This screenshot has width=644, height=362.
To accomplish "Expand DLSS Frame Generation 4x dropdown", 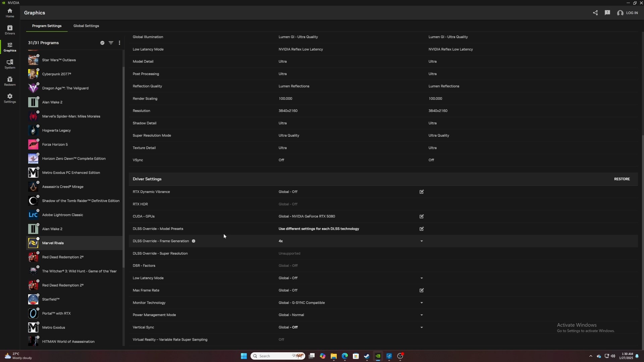I will 422,241.
